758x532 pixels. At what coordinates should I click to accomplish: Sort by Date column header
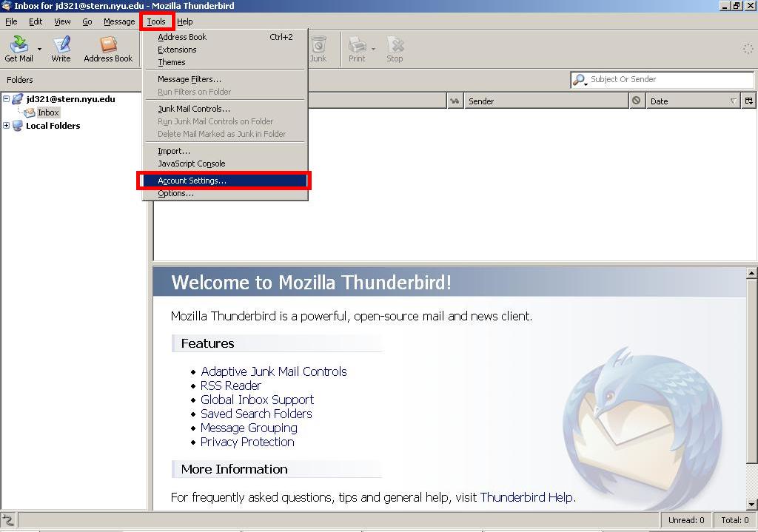(x=693, y=101)
